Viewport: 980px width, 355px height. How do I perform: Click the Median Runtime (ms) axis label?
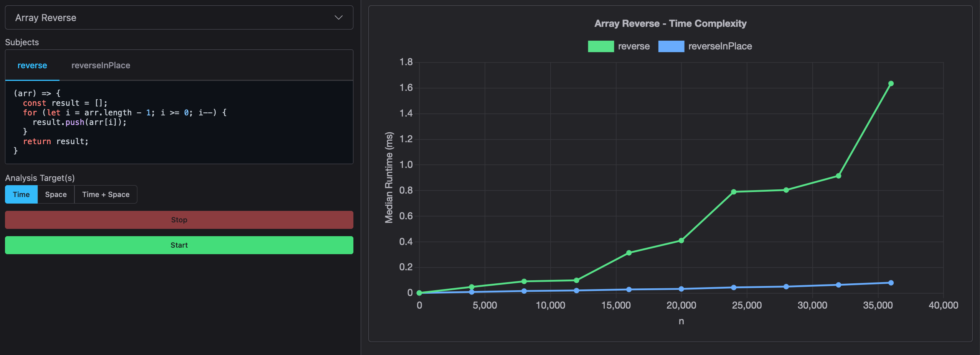(x=389, y=177)
